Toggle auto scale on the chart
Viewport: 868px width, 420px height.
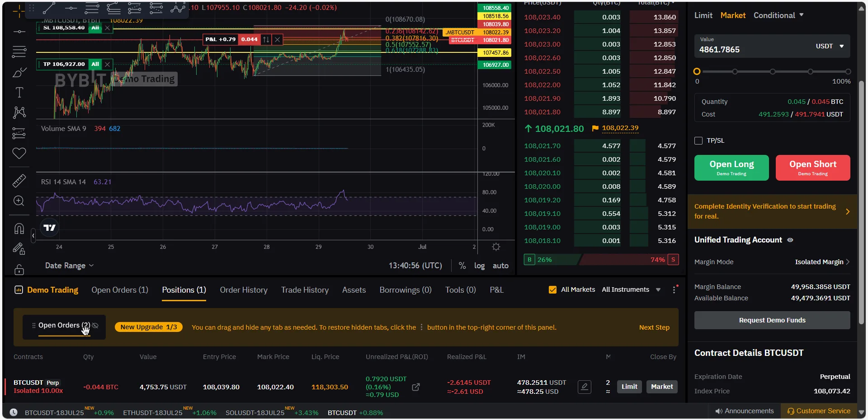click(x=500, y=266)
